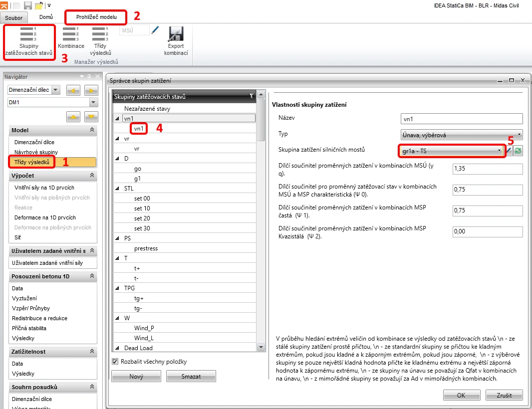Click the pencil edit icon beside MSÚ
The height and width of the screenshot is (409, 532).
(x=155, y=30)
